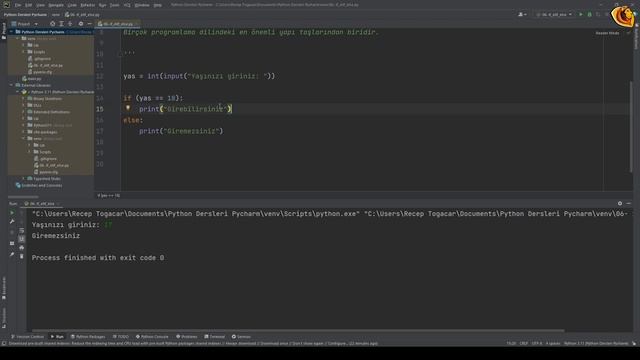Viewport: 640px width, 360px height.
Task: Open Python Packages tool window
Action: coord(88,337)
